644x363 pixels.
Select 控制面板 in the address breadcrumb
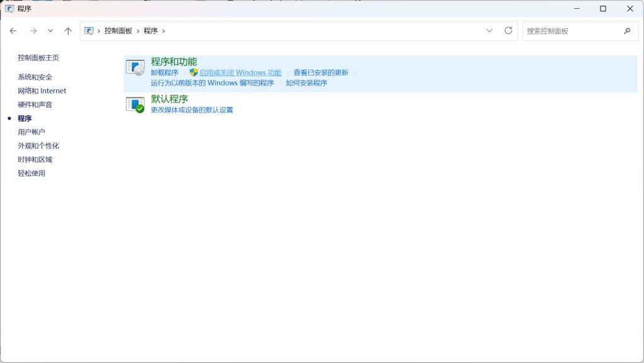pos(118,31)
